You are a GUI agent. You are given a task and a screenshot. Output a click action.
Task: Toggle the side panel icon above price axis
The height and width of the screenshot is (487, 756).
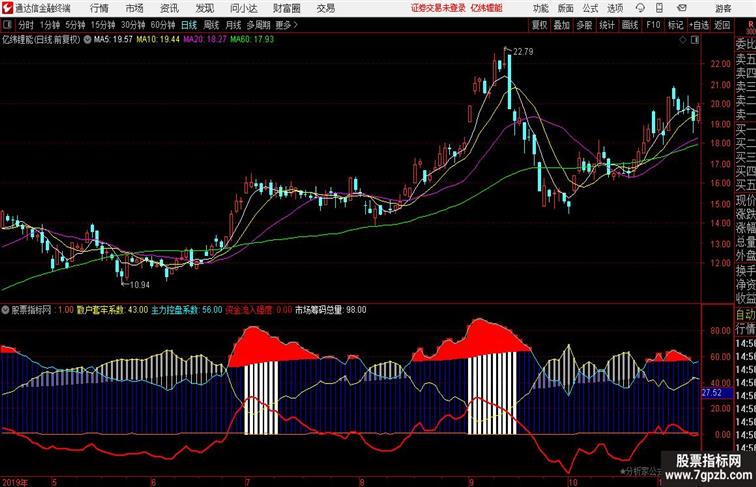point(695,40)
